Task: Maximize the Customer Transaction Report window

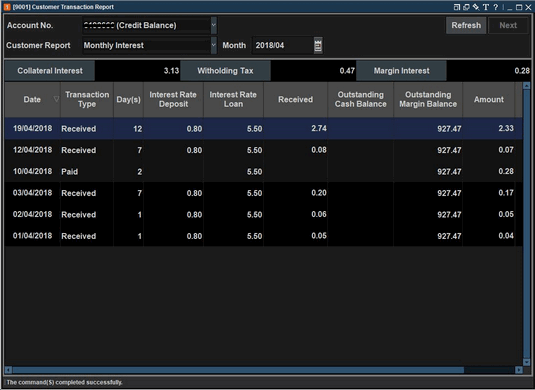Action: (519, 7)
